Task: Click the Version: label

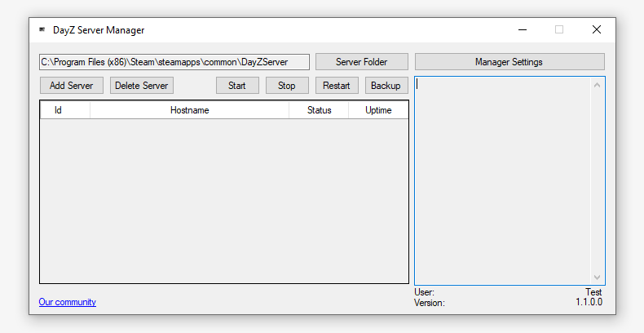Action: coord(430,303)
